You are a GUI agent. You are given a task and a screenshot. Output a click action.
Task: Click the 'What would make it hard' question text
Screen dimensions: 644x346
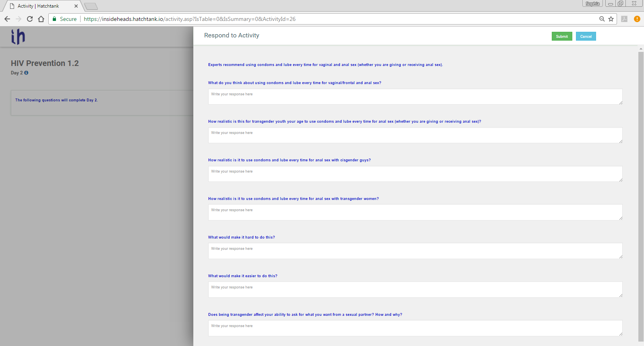pyautogui.click(x=242, y=237)
